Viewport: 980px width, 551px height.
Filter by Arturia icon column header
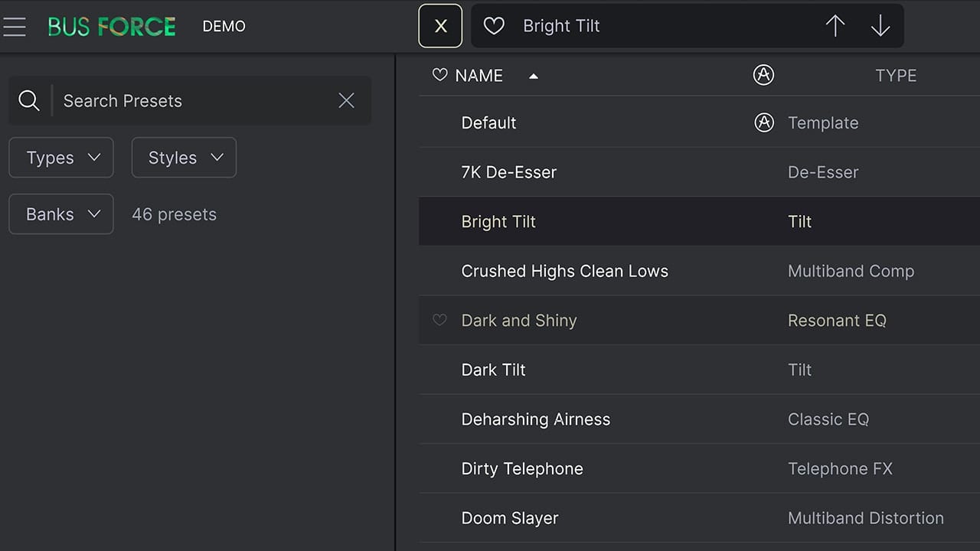pyautogui.click(x=763, y=75)
